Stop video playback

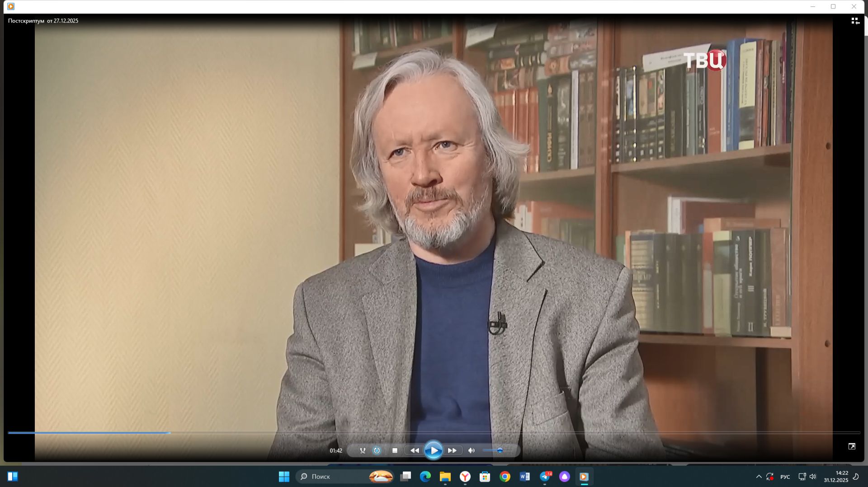395,450
